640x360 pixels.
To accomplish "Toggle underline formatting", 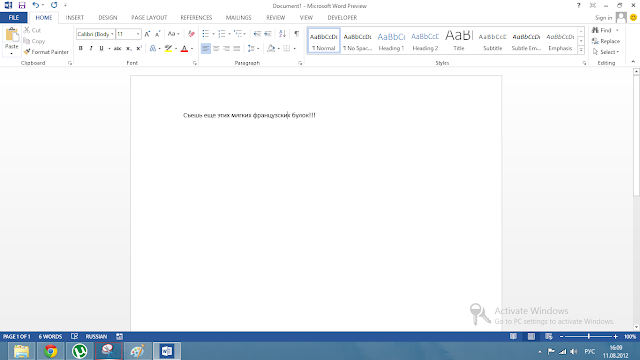I will (x=101, y=48).
